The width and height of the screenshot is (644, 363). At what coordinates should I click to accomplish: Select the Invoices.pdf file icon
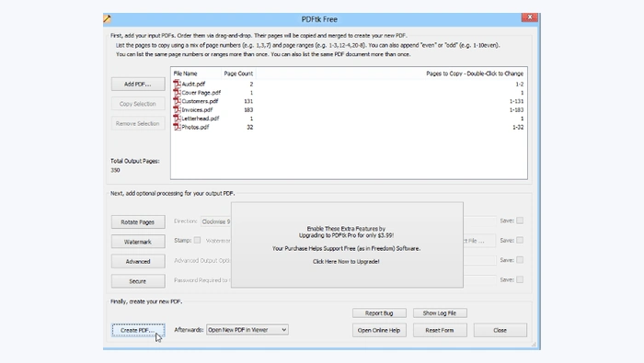pyautogui.click(x=177, y=109)
